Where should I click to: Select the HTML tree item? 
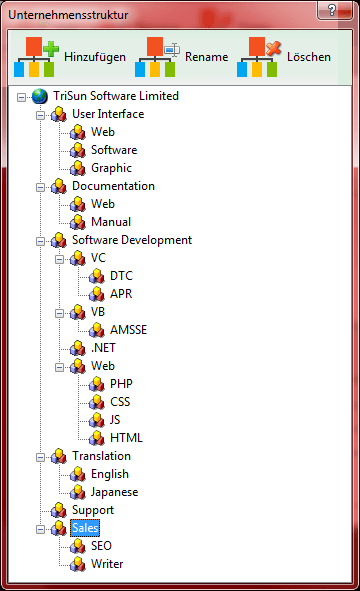126,438
